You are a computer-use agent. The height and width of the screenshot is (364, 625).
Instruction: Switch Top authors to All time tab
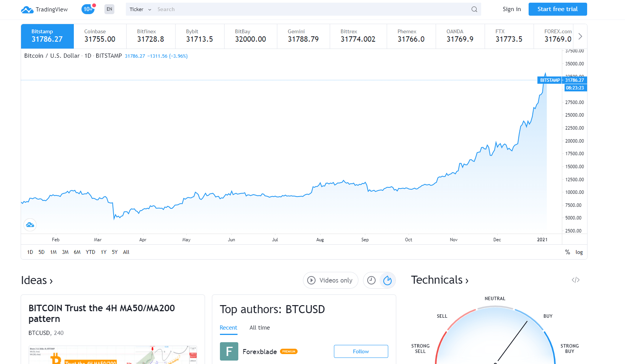(260, 328)
